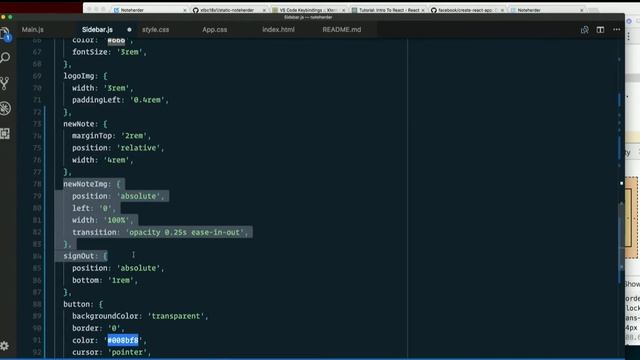Click 'opacity 0.25s ease-in-out' string
This screenshot has width=640, height=360.
[187, 232]
